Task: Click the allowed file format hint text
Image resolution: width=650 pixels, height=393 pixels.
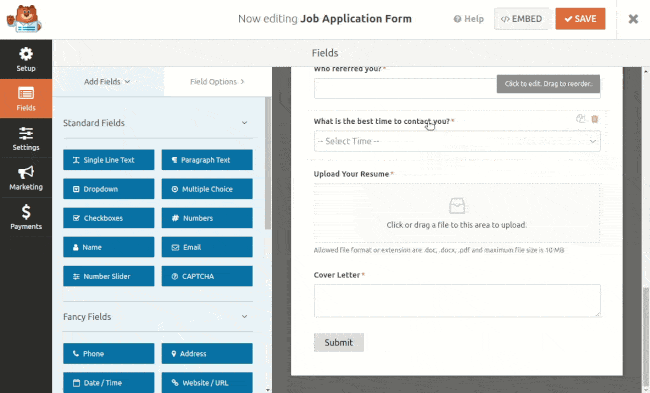Action: 439,250
